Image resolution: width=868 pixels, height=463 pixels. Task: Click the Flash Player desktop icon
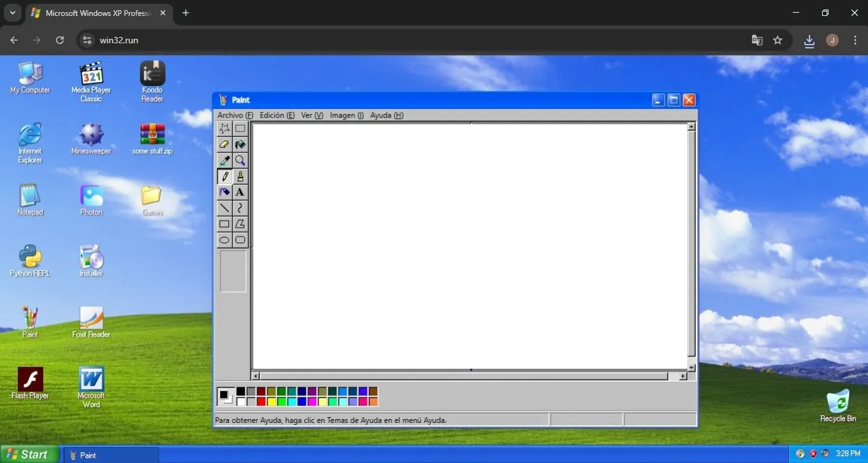point(30,384)
